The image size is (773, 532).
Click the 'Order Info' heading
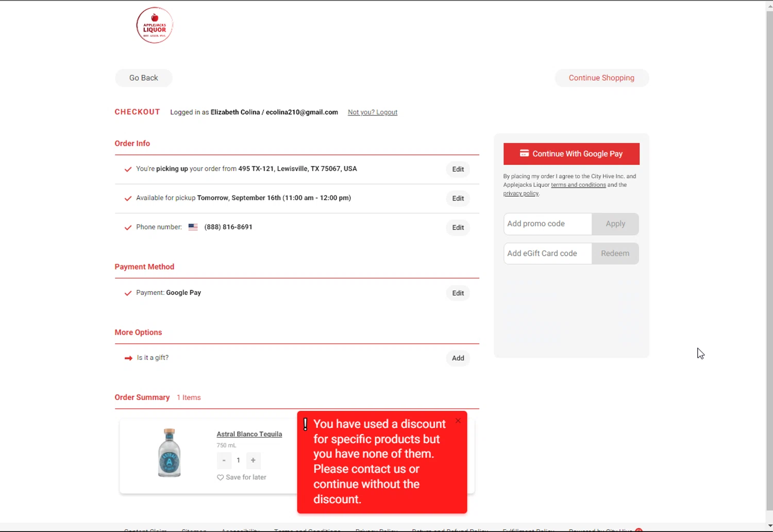(132, 143)
